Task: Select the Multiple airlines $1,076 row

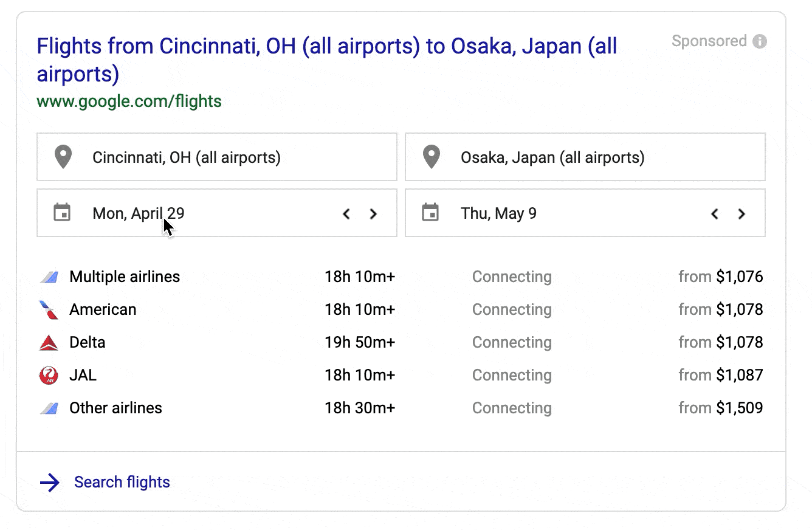Action: (401, 277)
